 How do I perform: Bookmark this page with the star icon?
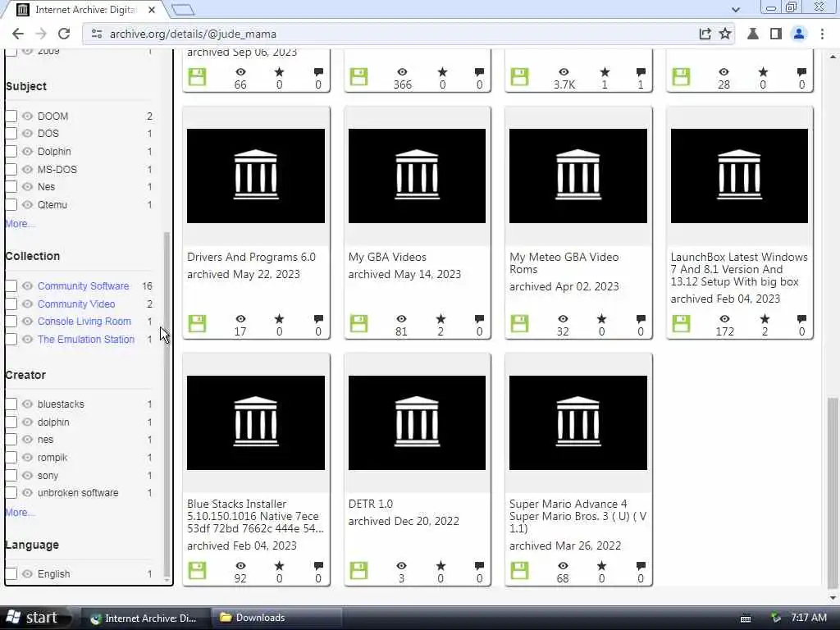click(725, 34)
